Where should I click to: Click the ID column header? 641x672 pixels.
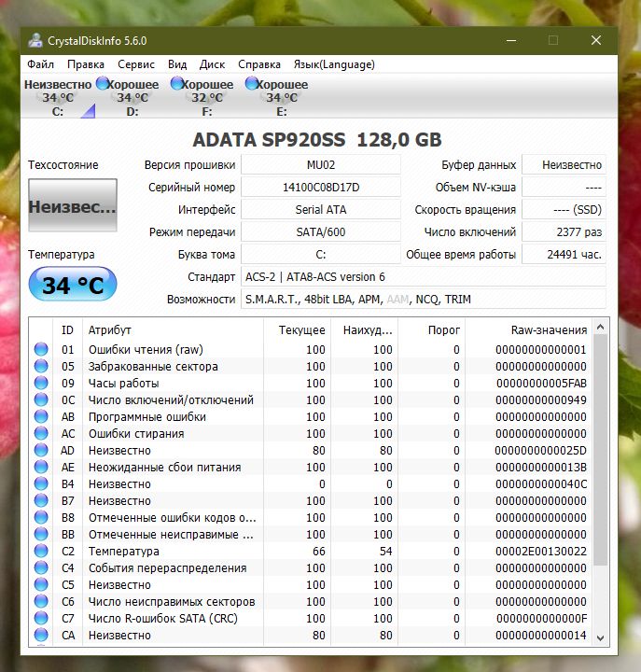click(x=67, y=330)
